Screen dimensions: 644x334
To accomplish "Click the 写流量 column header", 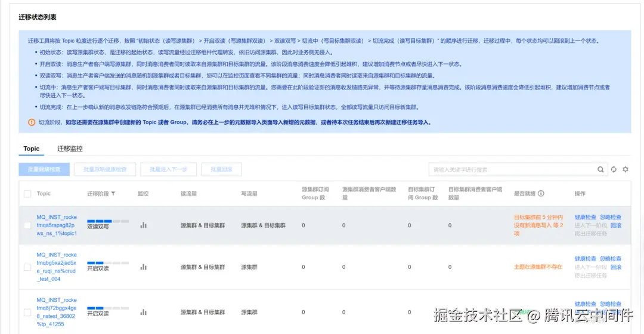I will point(249,193).
